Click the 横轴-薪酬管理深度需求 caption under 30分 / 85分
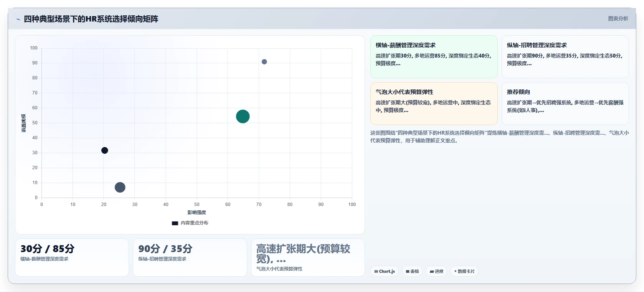This screenshot has height=292, width=644. click(x=45, y=259)
